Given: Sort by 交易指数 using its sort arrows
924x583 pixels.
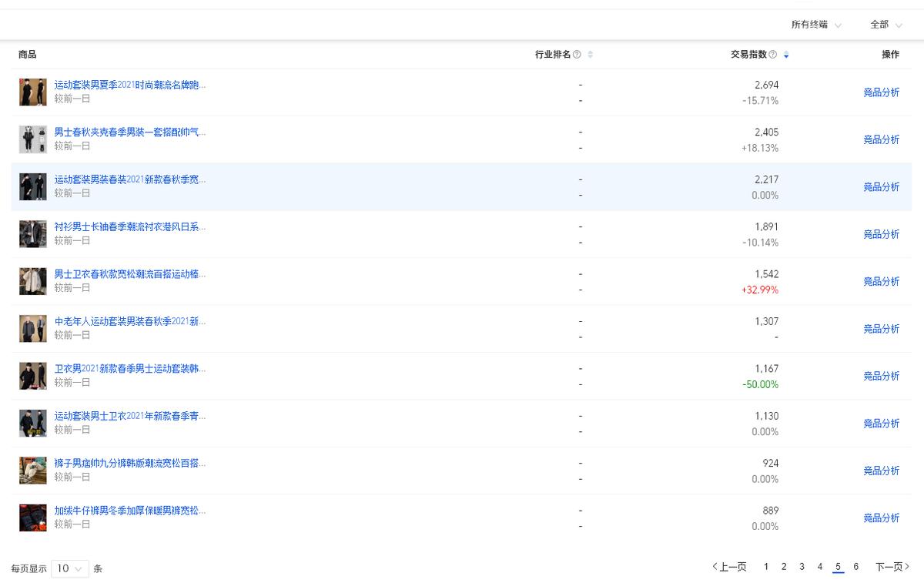Looking at the screenshot, I should tap(786, 55).
